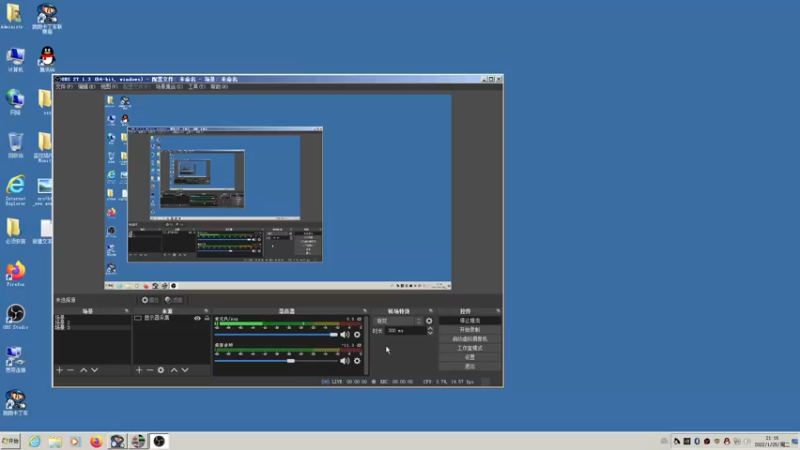Open source properties gear in sources panel
The height and width of the screenshot is (450, 800).
(161, 370)
